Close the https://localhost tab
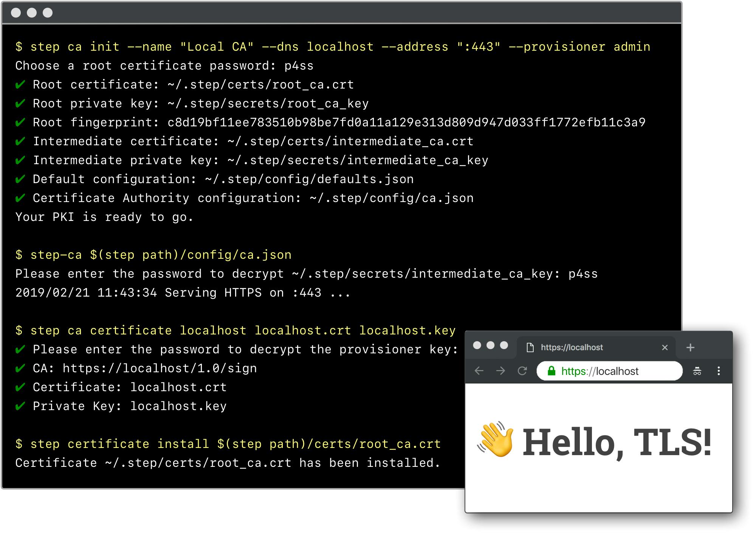 pos(664,347)
